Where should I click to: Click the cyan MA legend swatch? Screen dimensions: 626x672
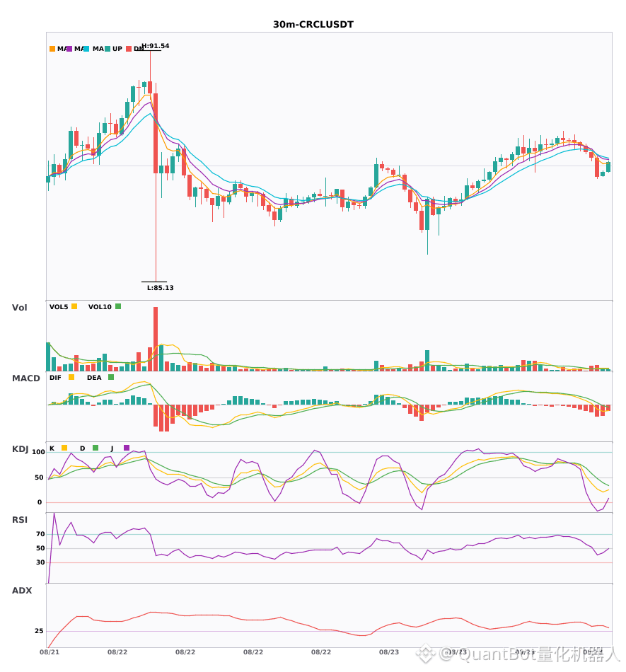86,49
